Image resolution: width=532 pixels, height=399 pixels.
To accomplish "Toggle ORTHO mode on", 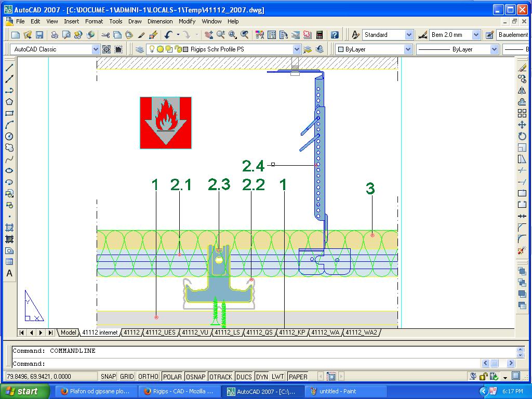I will [148, 377].
